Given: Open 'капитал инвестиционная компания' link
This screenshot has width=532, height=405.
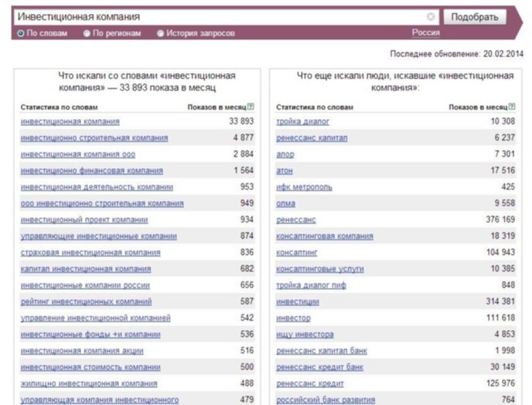Looking at the screenshot, I should click(x=86, y=269).
